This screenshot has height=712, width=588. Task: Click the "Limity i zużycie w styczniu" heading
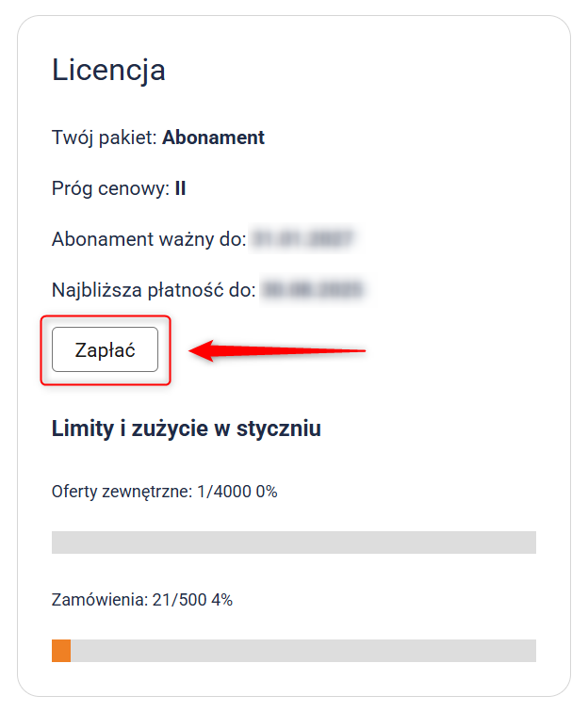187,429
